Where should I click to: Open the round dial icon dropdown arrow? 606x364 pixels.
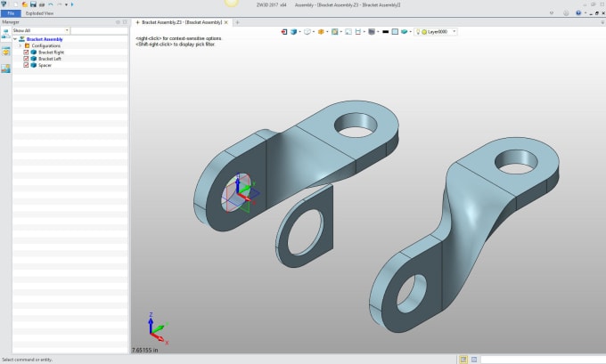click(x=314, y=32)
